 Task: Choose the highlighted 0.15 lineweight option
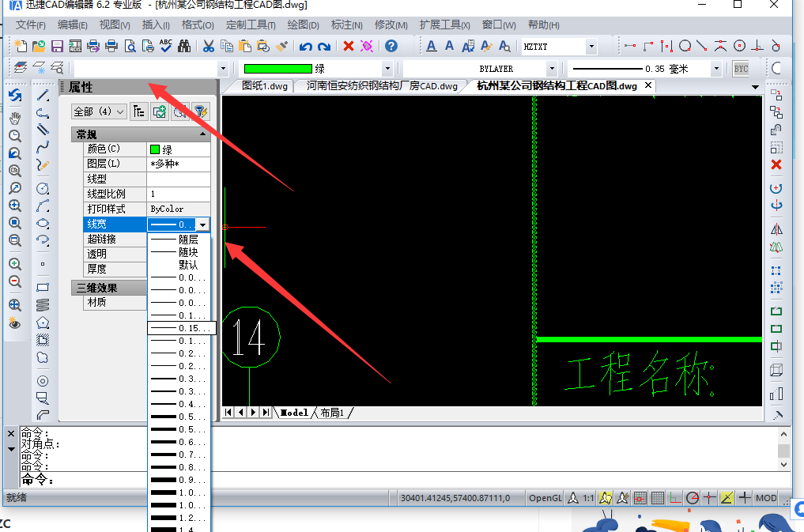(x=182, y=328)
